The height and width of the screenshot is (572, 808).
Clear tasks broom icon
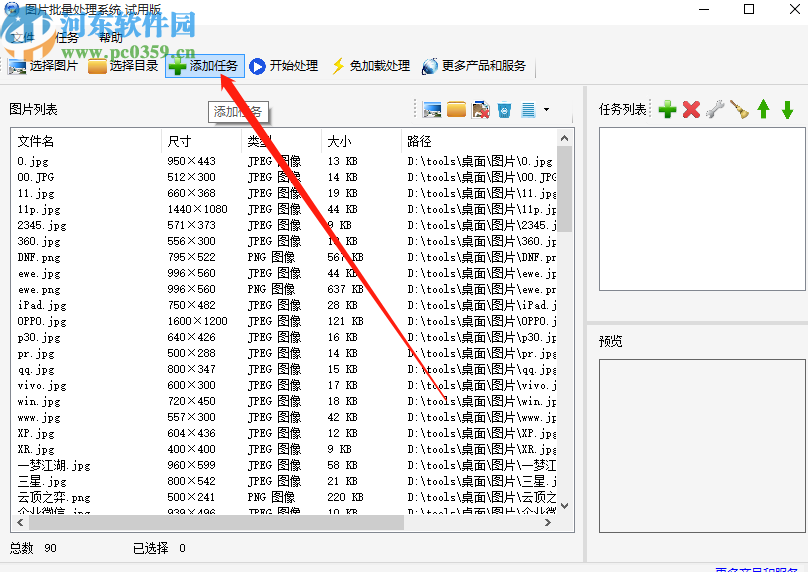739,109
